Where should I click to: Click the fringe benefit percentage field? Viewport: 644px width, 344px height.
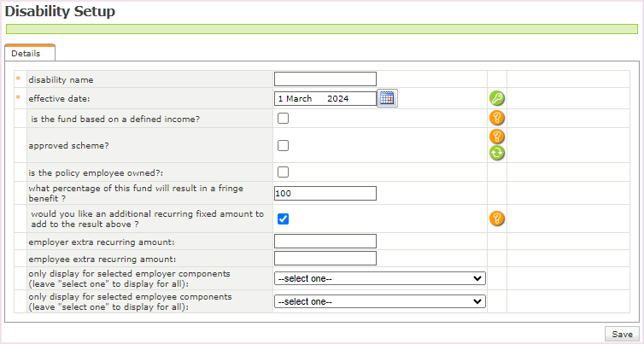[325, 193]
